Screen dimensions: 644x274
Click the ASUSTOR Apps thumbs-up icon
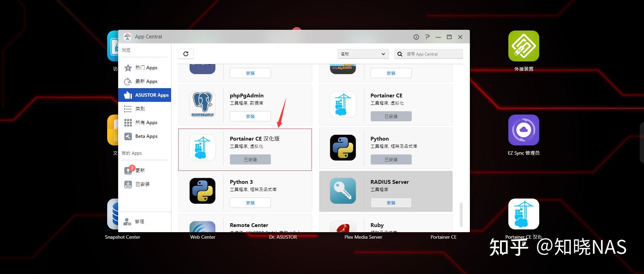(128, 95)
